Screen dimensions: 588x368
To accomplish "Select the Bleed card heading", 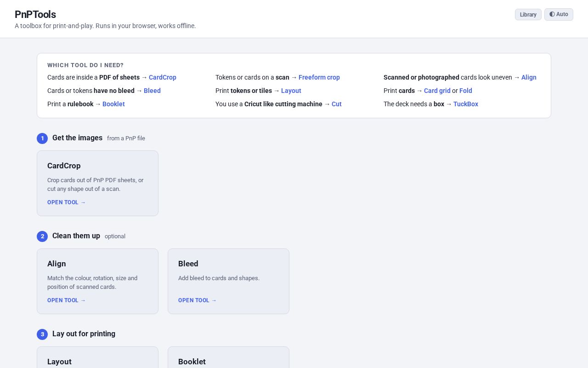I will pos(188,264).
